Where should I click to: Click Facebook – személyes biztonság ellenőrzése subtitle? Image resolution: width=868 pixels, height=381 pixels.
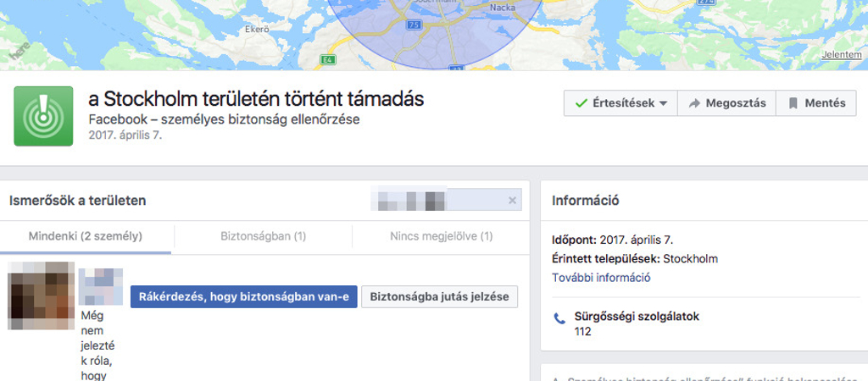224,119
